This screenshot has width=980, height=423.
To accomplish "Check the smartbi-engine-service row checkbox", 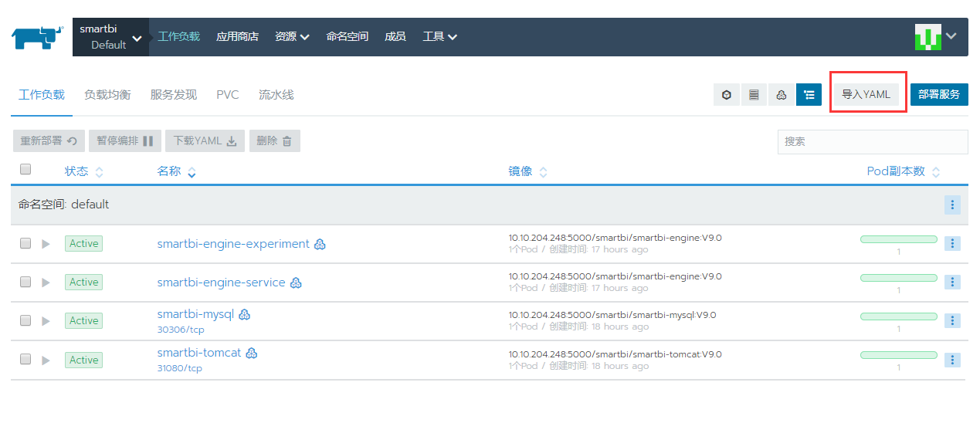I will pos(25,282).
